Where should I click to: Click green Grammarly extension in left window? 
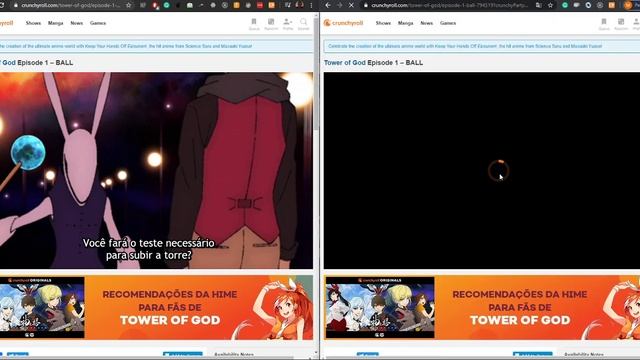[x=167, y=5]
